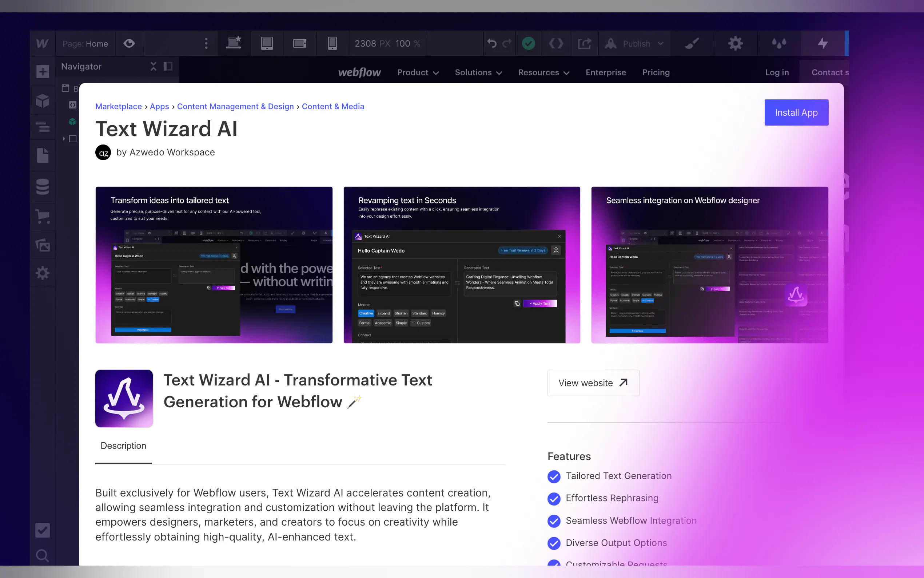Open the code export brackets icon
The image size is (924, 578).
coord(556,44)
